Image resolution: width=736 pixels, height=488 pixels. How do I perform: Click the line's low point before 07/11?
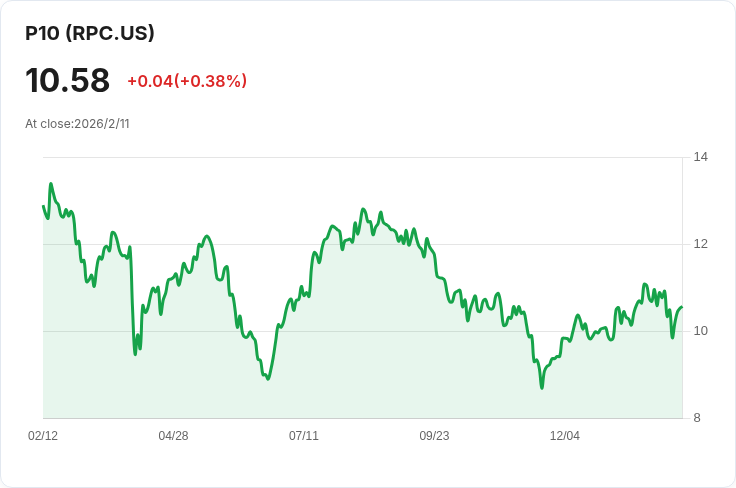[x=268, y=379]
